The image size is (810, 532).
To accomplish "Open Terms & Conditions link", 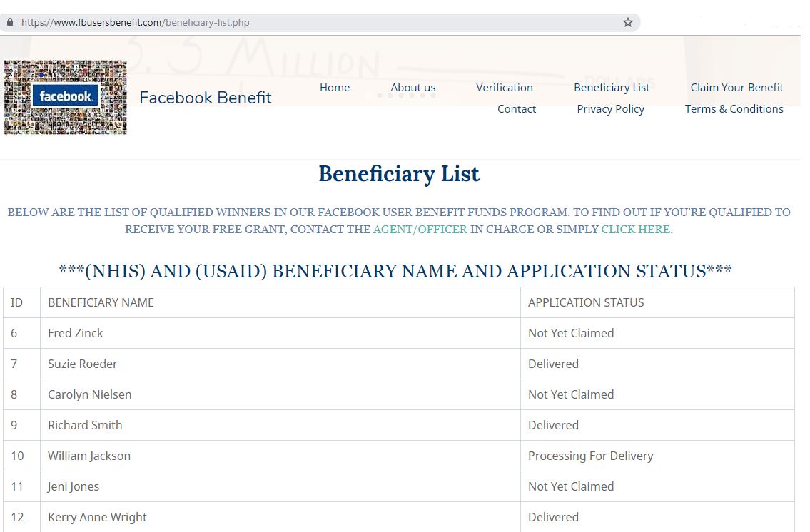I will click(x=734, y=109).
